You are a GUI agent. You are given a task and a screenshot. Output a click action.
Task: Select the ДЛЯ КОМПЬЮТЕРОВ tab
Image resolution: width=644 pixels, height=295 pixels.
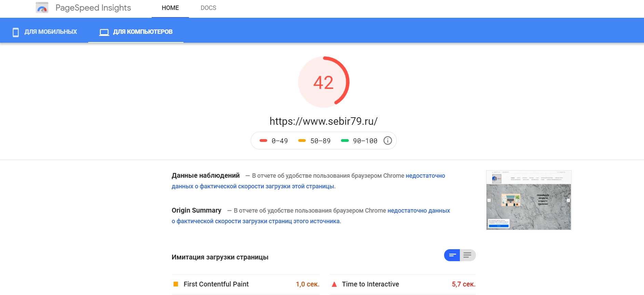pyautogui.click(x=136, y=32)
